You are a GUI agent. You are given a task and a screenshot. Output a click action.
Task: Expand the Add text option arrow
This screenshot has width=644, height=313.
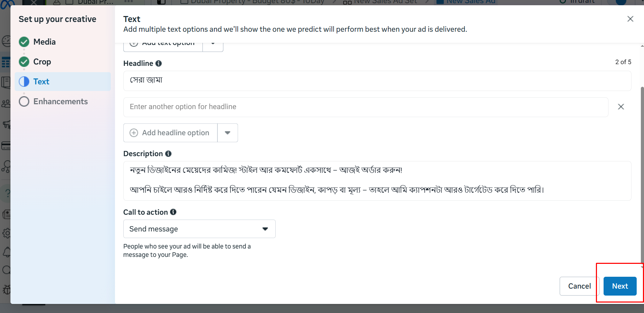pyautogui.click(x=213, y=44)
